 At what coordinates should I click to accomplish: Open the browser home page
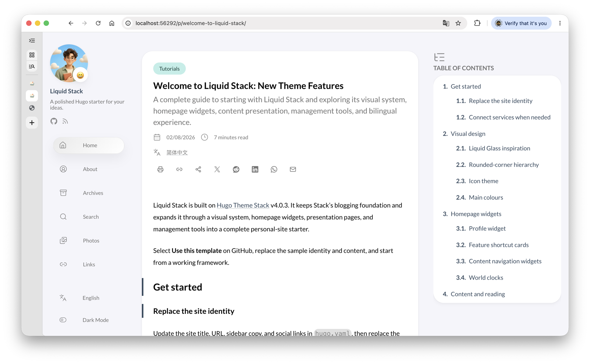tap(112, 23)
